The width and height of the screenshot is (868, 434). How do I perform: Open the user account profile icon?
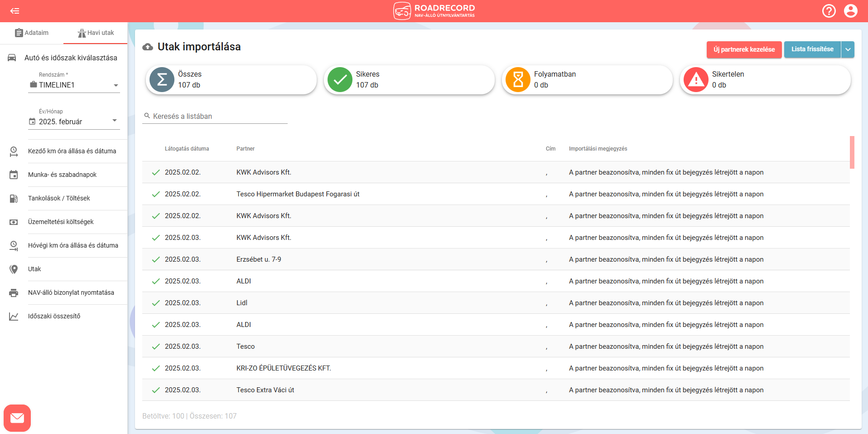tap(851, 11)
